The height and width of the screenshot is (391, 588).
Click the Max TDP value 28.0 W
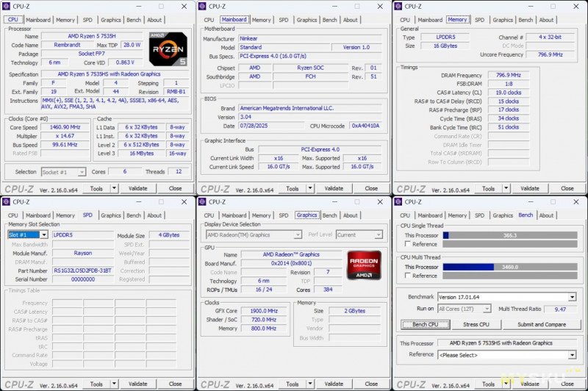[132, 45]
